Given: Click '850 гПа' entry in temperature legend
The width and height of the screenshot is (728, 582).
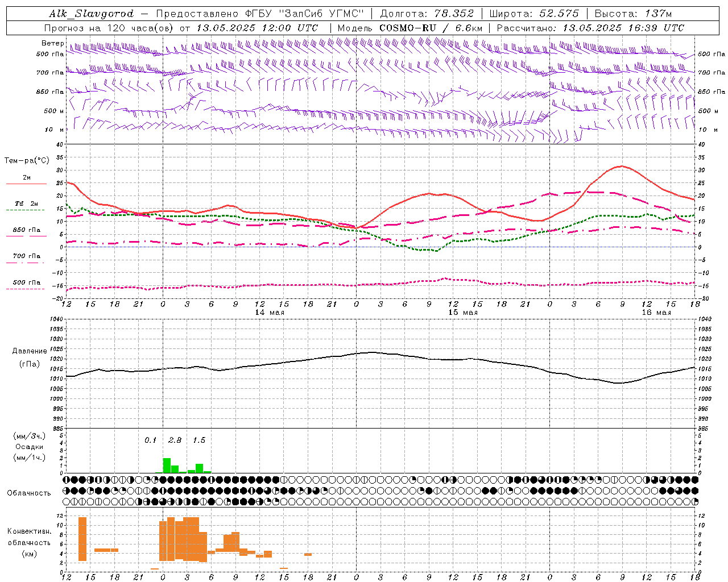Looking at the screenshot, I should [26, 230].
